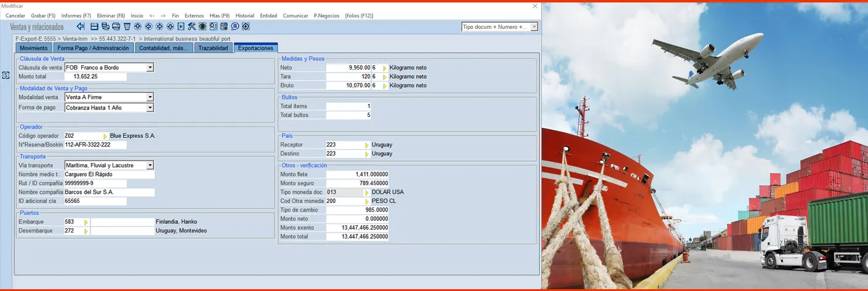Expand the Forma de pago dropdown
Image resolution: width=868 pixels, height=291 pixels.
pyautogui.click(x=150, y=108)
